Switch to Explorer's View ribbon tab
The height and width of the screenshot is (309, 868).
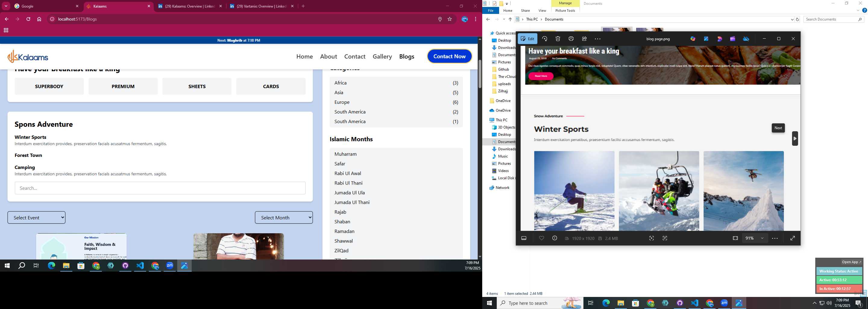pyautogui.click(x=542, y=11)
